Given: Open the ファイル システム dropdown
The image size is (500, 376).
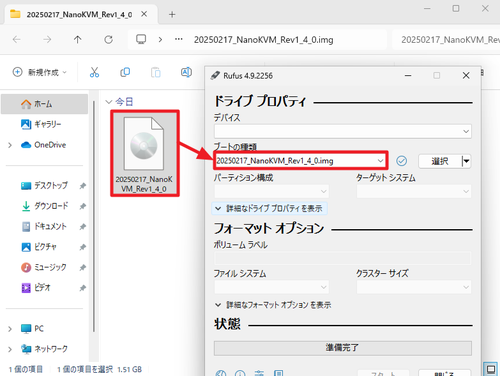Looking at the screenshot, I should point(271,287).
